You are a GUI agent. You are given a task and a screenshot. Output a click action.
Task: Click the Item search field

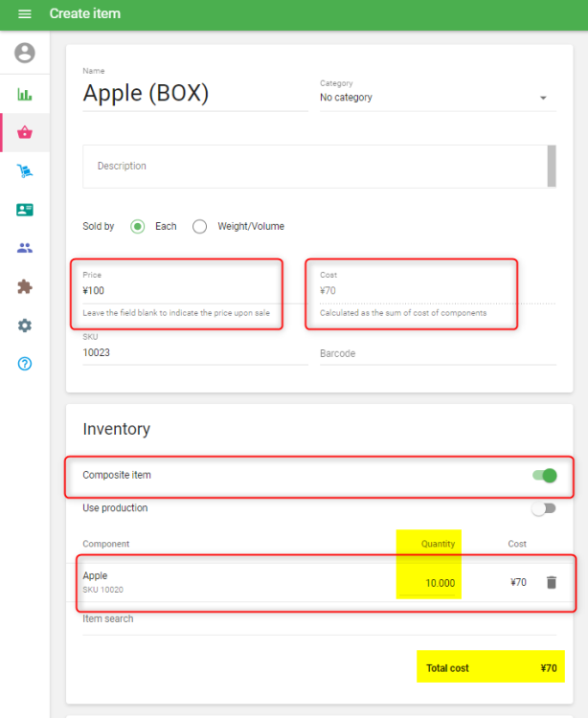point(316,619)
